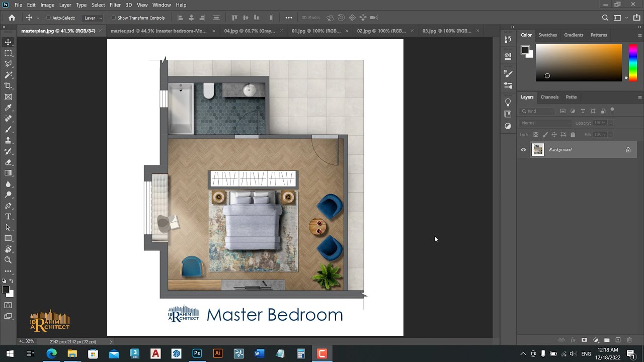The width and height of the screenshot is (644, 362).
Task: Open the Adjustments panel icon
Action: pos(508,126)
